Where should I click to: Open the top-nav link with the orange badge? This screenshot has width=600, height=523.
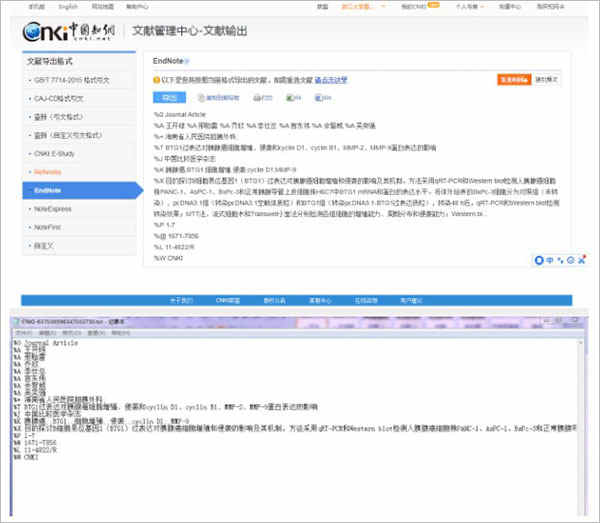pyautogui.click(x=420, y=7)
